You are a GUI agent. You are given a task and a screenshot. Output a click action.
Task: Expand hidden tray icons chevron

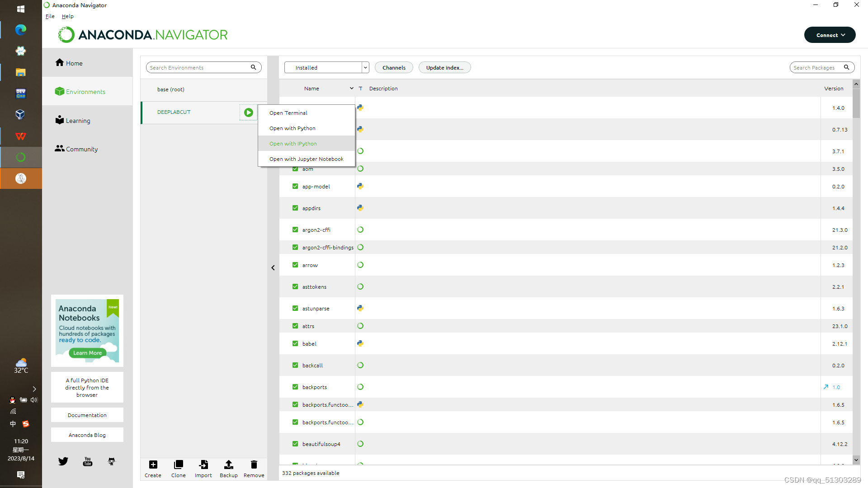(34, 389)
